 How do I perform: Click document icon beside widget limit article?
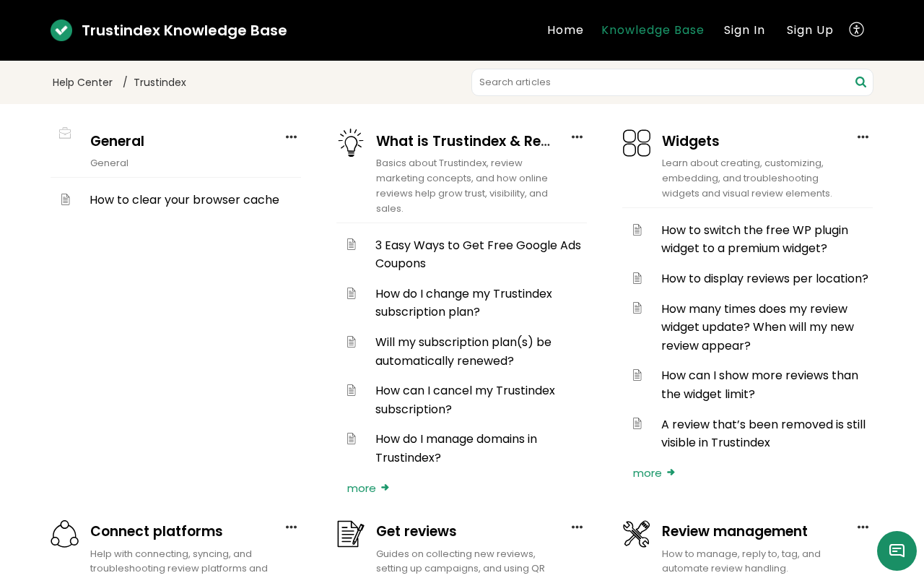coord(637,375)
